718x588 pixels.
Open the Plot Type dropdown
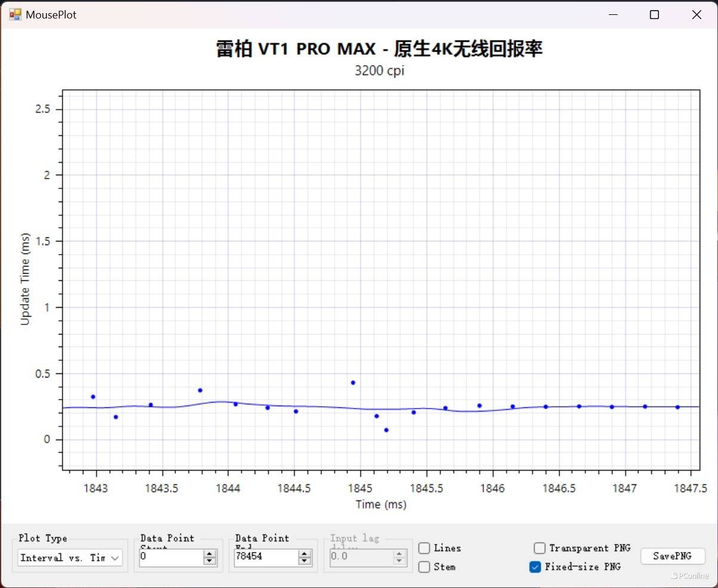[x=70, y=558]
